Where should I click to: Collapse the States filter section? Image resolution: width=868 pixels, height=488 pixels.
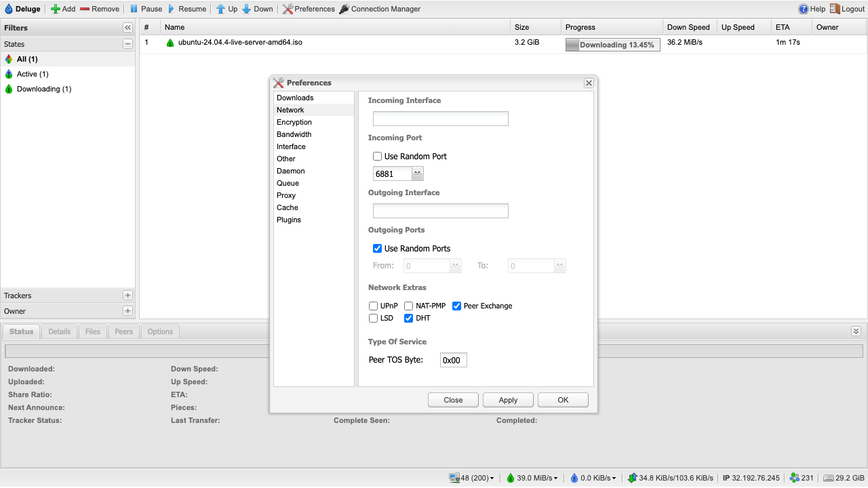(127, 43)
